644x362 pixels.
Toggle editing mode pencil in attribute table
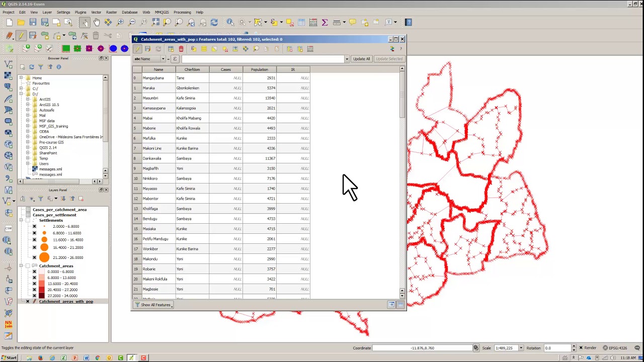[x=137, y=49]
